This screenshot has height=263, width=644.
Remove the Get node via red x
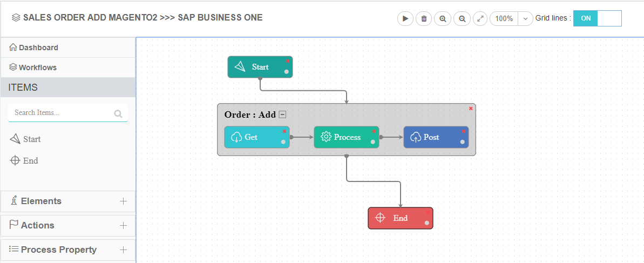pyautogui.click(x=284, y=131)
